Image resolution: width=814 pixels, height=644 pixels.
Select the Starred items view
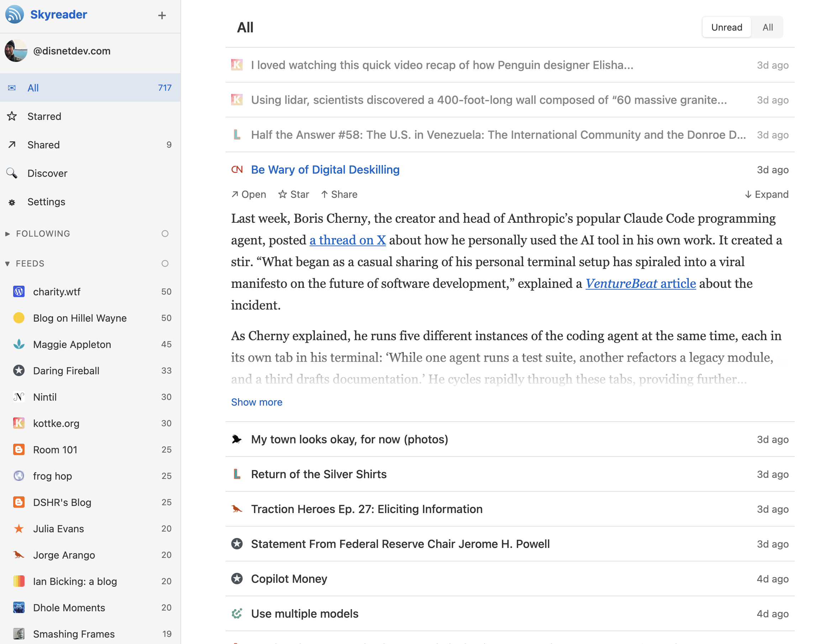point(44,116)
